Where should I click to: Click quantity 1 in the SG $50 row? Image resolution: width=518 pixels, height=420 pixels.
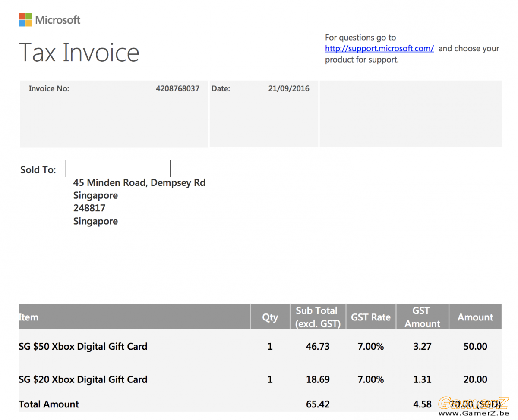click(x=270, y=347)
